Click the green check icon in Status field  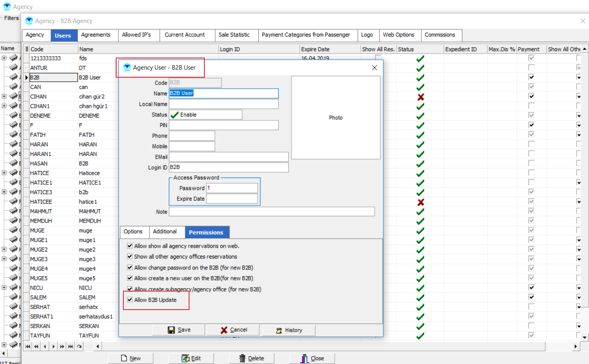(175, 115)
